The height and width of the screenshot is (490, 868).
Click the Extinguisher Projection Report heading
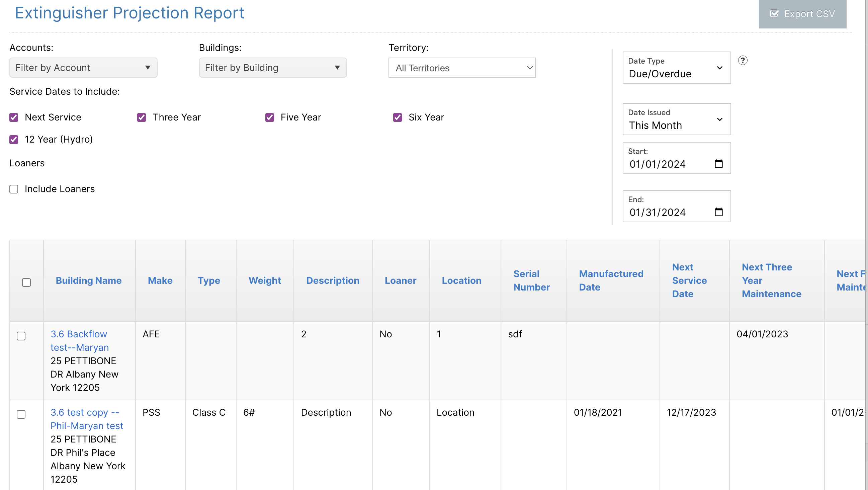[129, 13]
